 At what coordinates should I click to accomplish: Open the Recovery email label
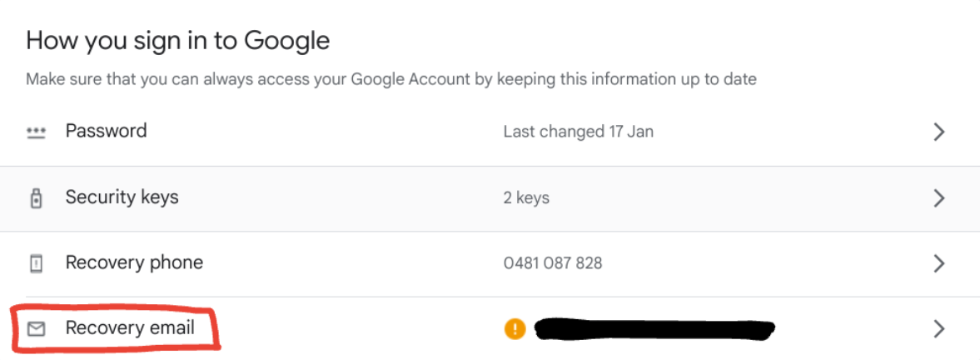tap(130, 328)
